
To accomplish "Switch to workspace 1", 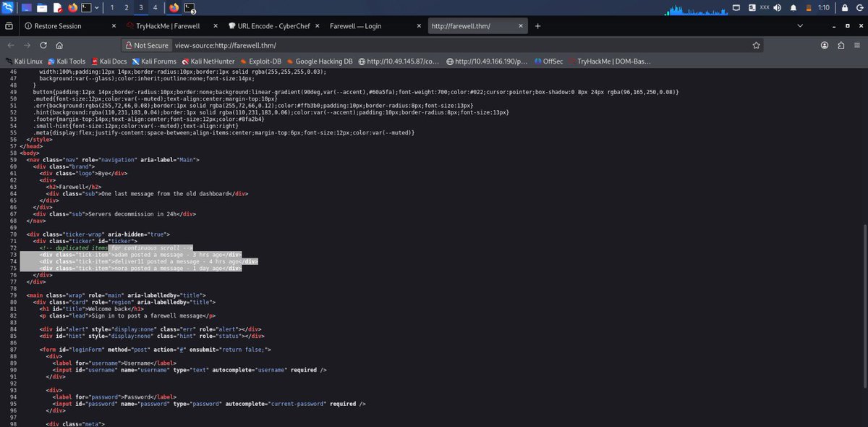I will 112,8.
